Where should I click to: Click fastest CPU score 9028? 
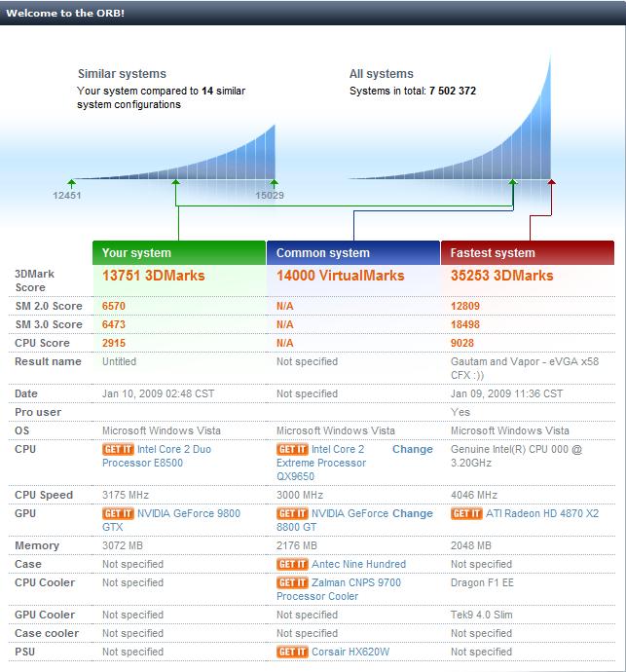tap(462, 343)
